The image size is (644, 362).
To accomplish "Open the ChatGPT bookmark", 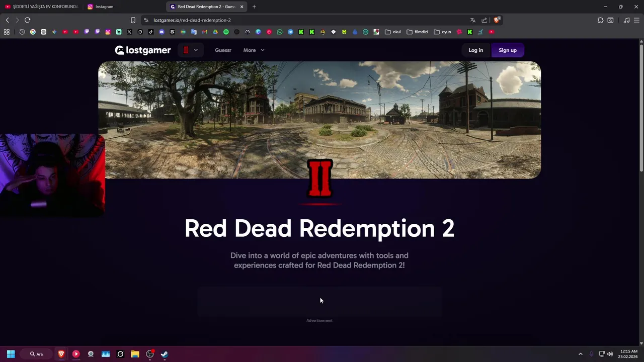I will pos(44,32).
